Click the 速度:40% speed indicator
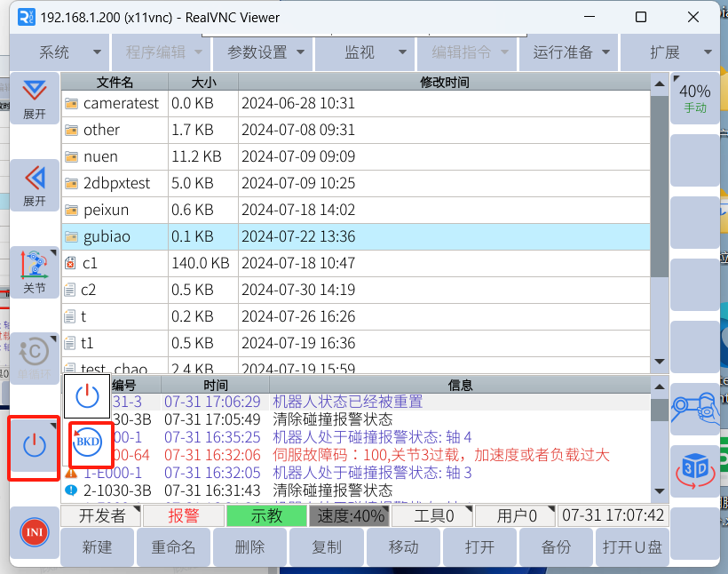This screenshot has width=728, height=574. (x=352, y=516)
